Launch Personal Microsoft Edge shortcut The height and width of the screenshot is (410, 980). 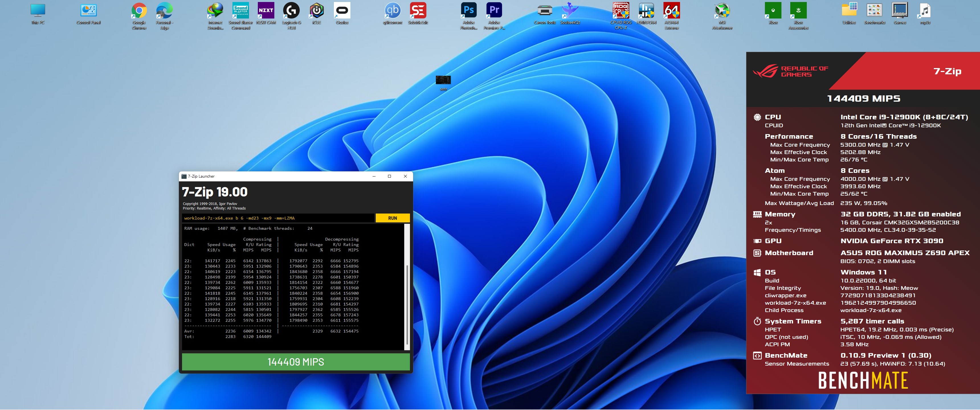pos(164,16)
